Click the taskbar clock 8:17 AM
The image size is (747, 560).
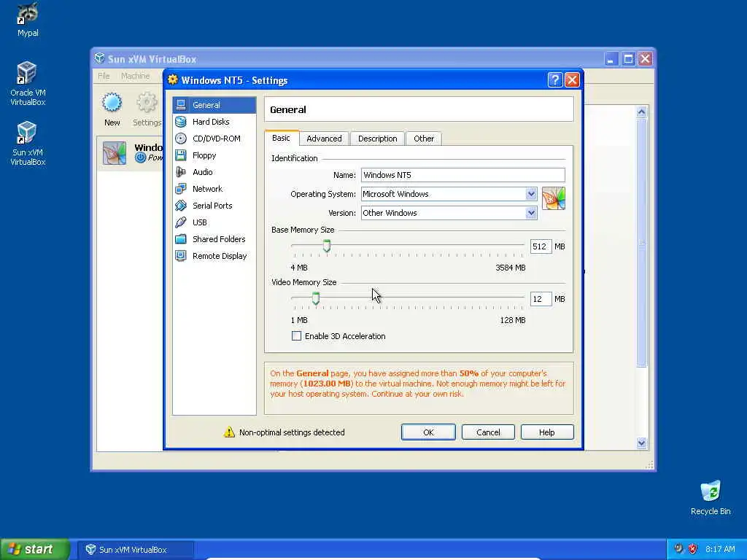[x=720, y=549]
